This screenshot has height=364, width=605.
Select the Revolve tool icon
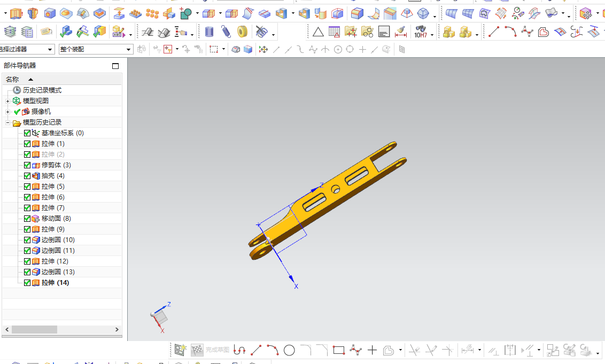tap(33, 14)
